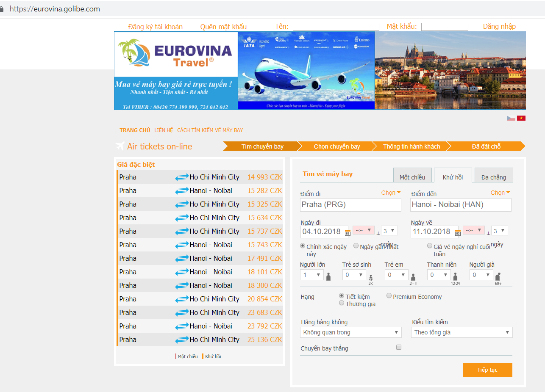Open departure time dropdown next to 04.10.2018
Viewport: 545px width, 392px height.
tap(364, 230)
